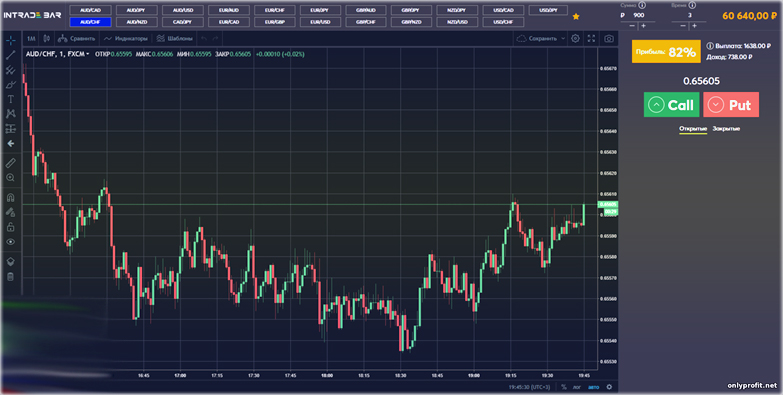Increase the trade amount with plus

click(643, 25)
